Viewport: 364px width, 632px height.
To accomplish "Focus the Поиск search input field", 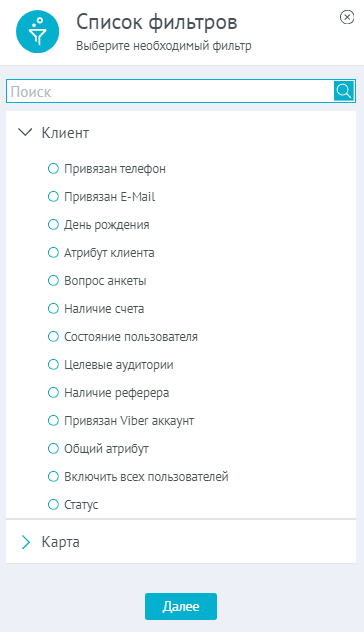I will [x=170, y=91].
